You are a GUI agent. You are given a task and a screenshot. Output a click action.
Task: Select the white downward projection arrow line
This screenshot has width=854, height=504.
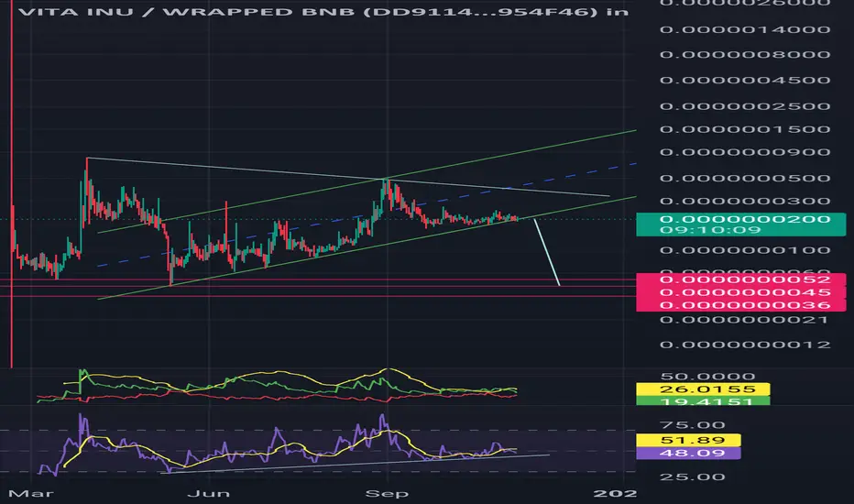pyautogui.click(x=547, y=252)
